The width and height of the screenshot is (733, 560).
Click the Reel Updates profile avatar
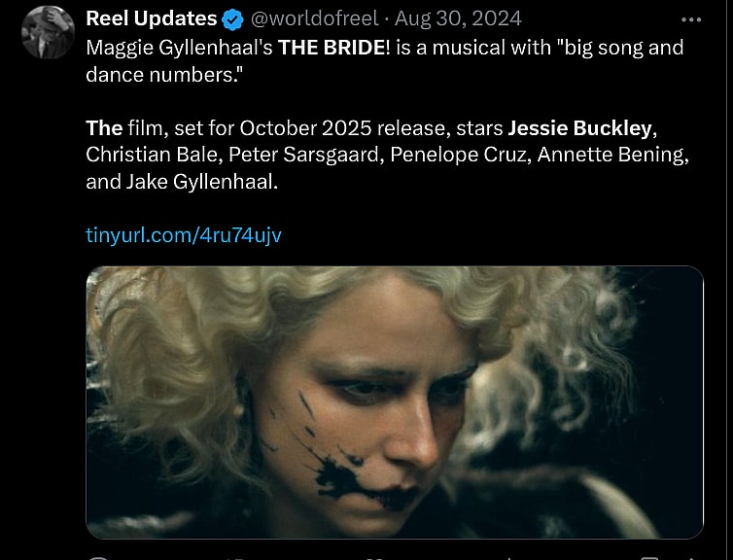[48, 32]
